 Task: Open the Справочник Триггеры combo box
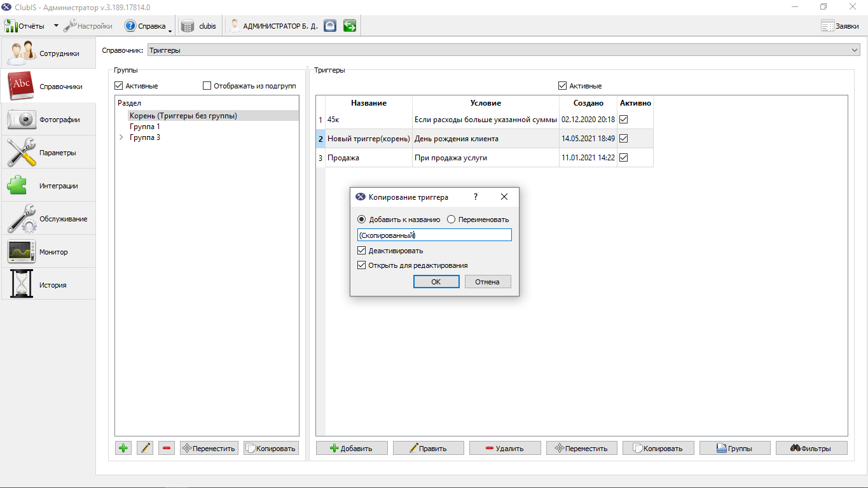[x=504, y=50]
